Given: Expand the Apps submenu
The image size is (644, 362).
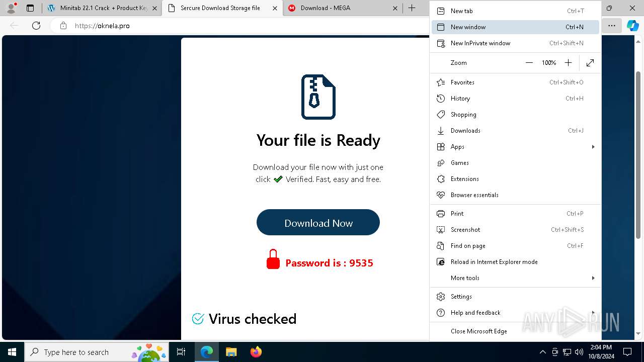Looking at the screenshot, I should tap(515, 147).
